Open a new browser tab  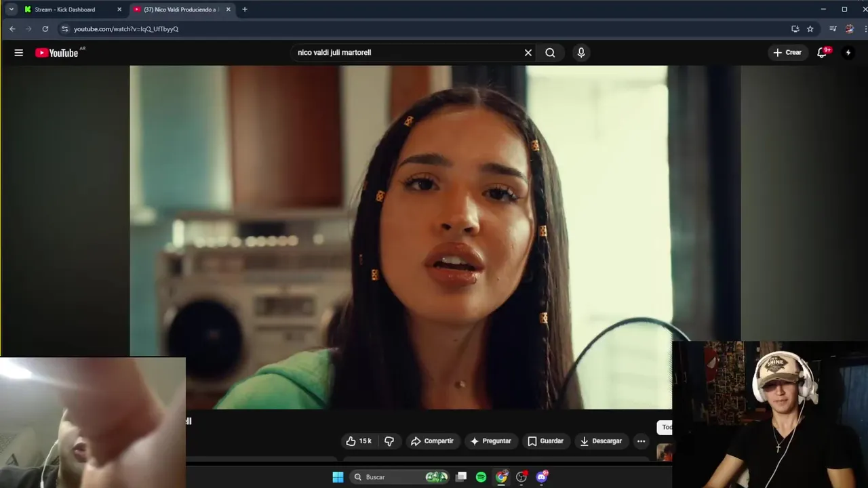coord(245,9)
